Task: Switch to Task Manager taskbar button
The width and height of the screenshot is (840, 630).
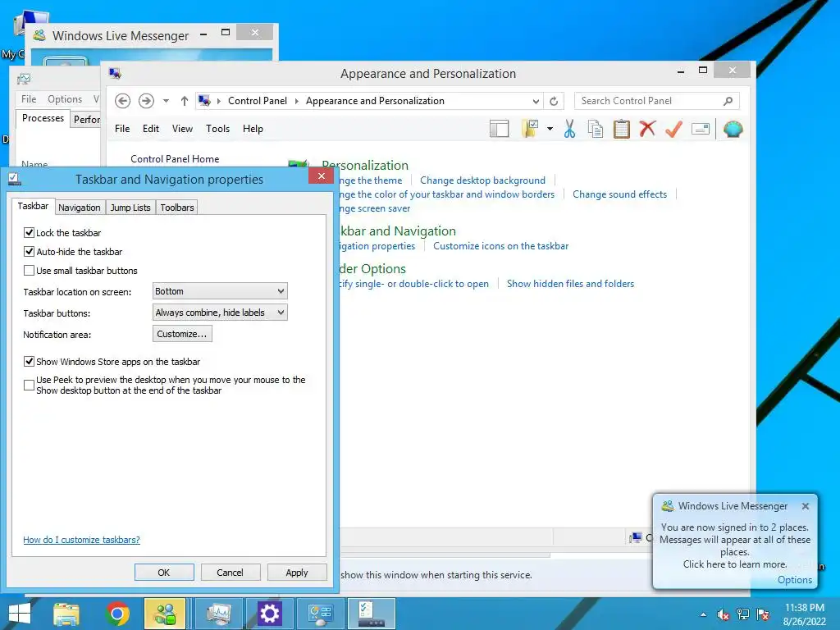Action: 219,614
